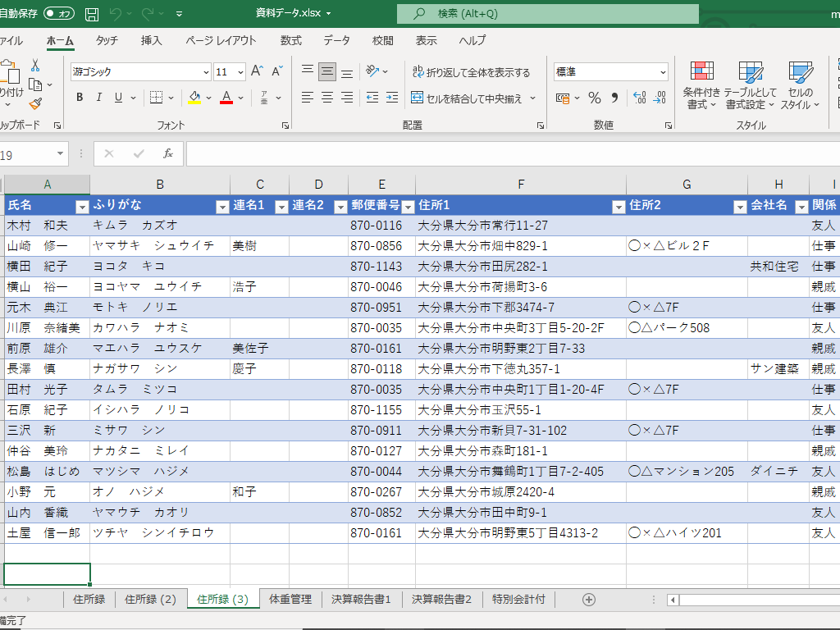Toggle Align Right
Screen dimensions: 840x630
[347, 98]
